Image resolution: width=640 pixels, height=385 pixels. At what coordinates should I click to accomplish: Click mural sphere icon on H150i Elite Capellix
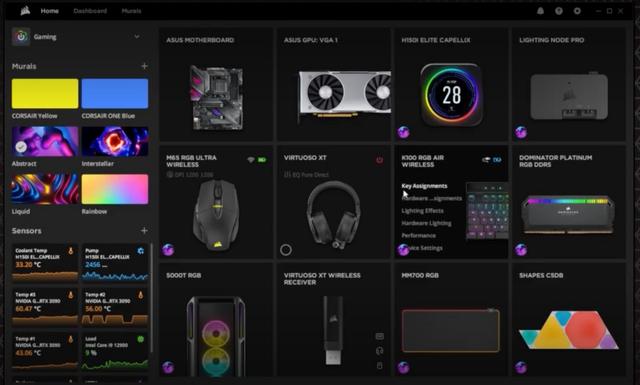point(404,132)
